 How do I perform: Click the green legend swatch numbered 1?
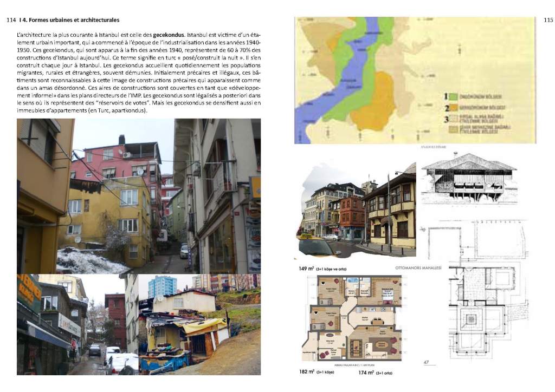tap(452, 96)
